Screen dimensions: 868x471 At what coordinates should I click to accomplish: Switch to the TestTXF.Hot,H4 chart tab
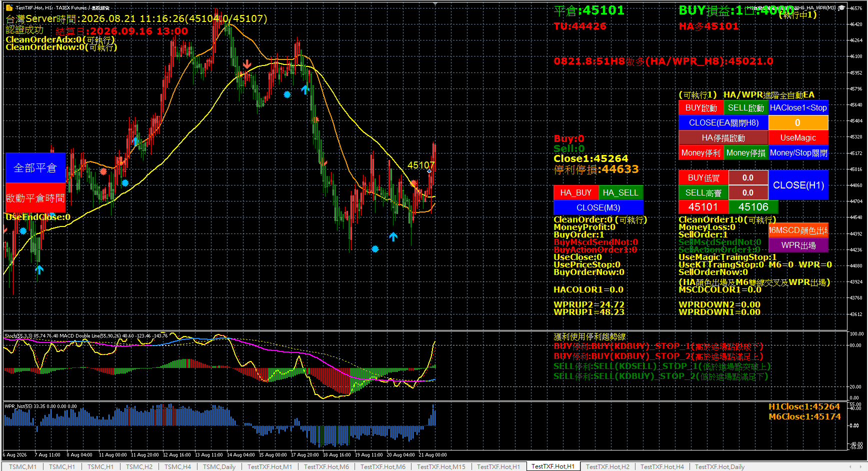point(662,466)
